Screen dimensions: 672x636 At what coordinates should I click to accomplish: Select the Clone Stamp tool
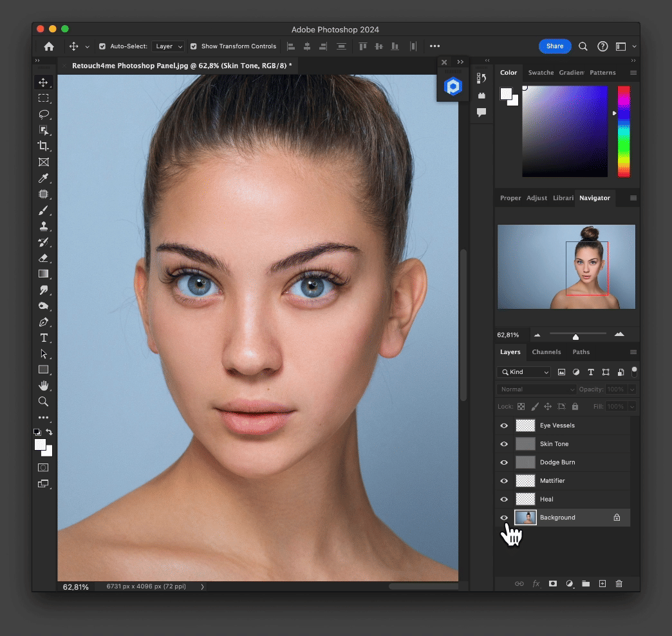44,226
